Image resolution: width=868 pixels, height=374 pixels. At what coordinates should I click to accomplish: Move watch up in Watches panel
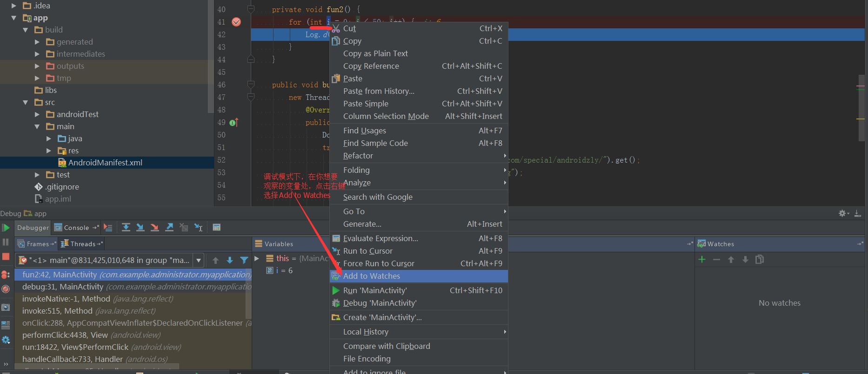(x=731, y=259)
